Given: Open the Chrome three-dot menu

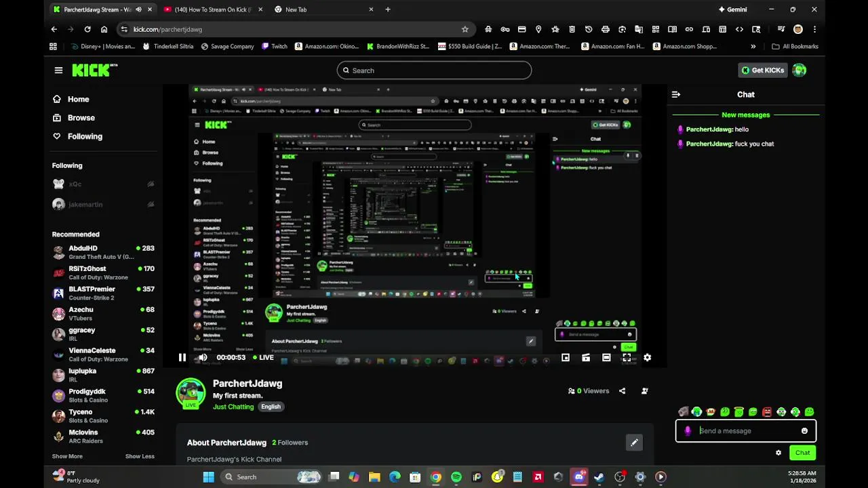Looking at the screenshot, I should pyautogui.click(x=814, y=29).
